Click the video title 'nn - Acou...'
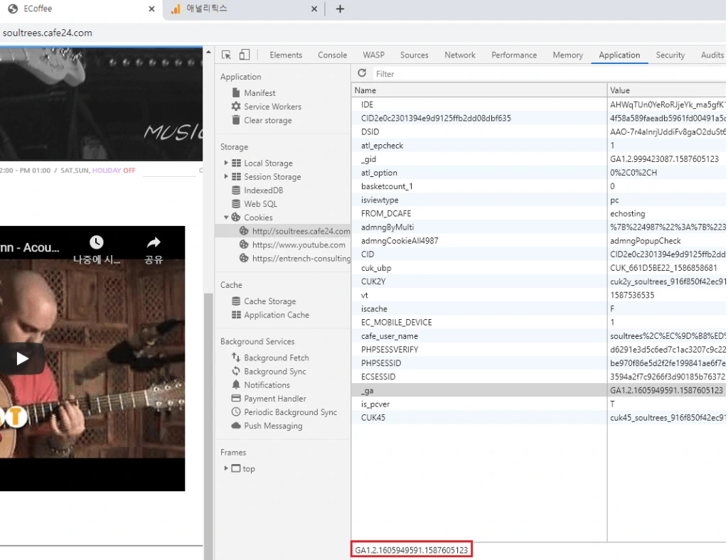The height and width of the screenshot is (560, 728). click(30, 247)
